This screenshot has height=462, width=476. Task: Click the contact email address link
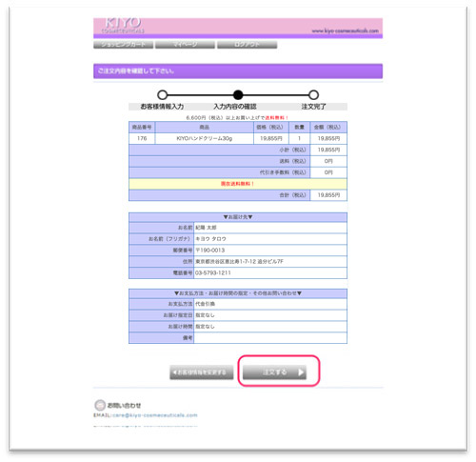click(155, 415)
